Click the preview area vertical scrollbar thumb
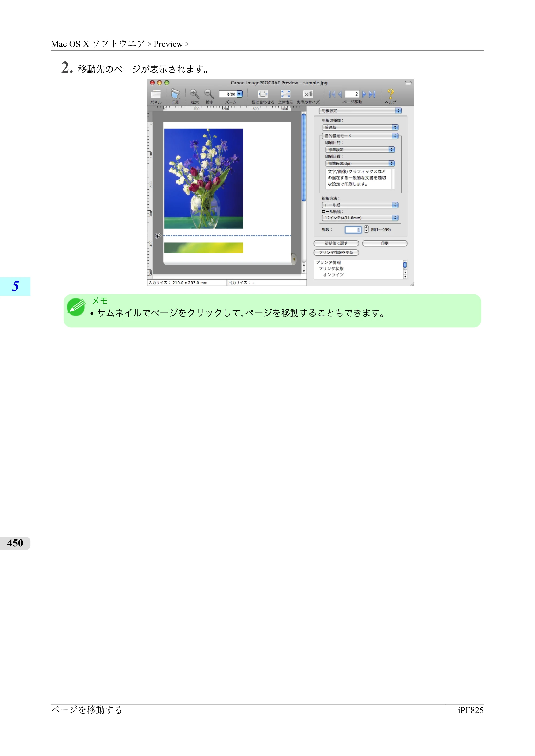The image size is (535, 756). (304, 157)
